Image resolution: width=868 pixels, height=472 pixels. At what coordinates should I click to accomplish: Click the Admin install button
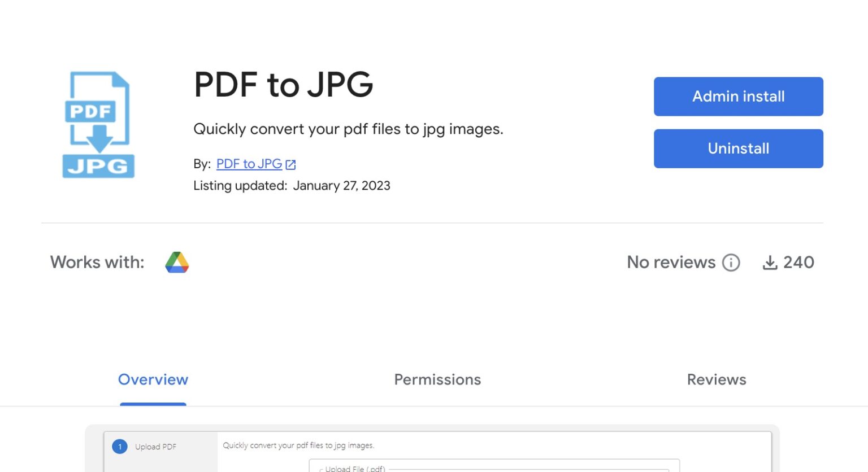click(x=738, y=97)
